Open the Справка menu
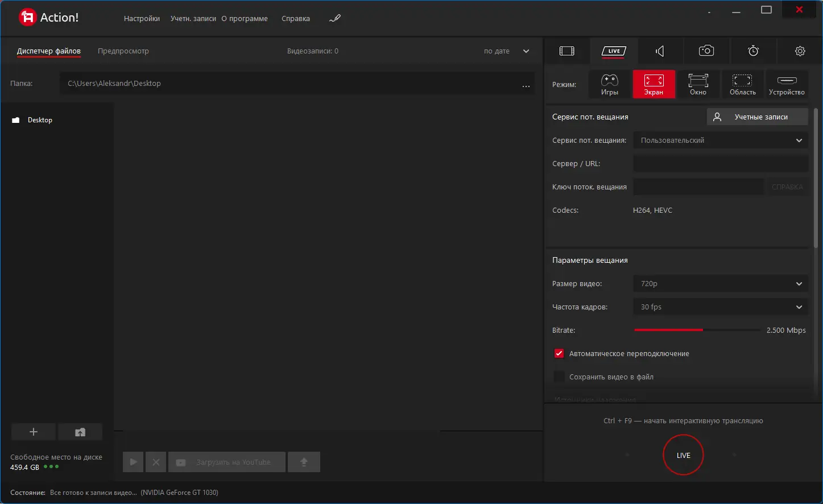Screen dimensions: 823x504 tap(296, 18)
